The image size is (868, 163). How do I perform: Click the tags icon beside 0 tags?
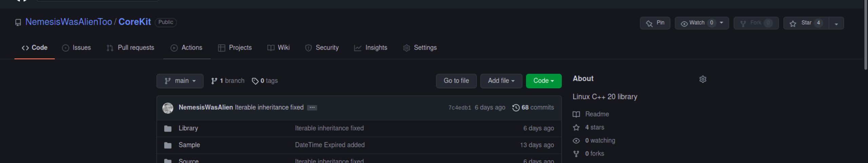[255, 81]
